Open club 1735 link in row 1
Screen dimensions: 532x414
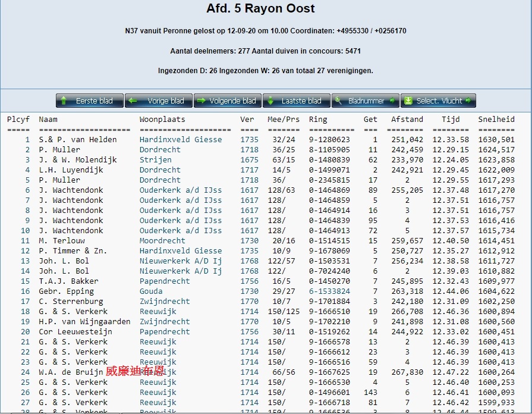pyautogui.click(x=250, y=140)
